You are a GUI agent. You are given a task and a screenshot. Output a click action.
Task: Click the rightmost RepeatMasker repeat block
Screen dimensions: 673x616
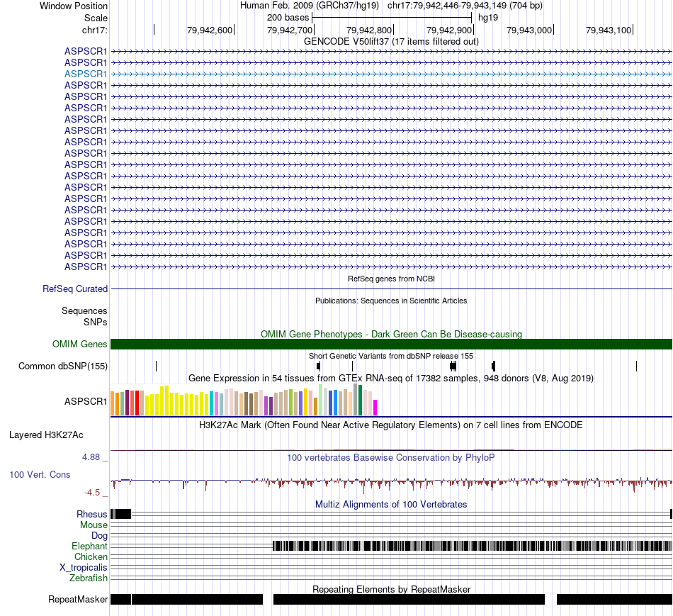click(x=615, y=599)
